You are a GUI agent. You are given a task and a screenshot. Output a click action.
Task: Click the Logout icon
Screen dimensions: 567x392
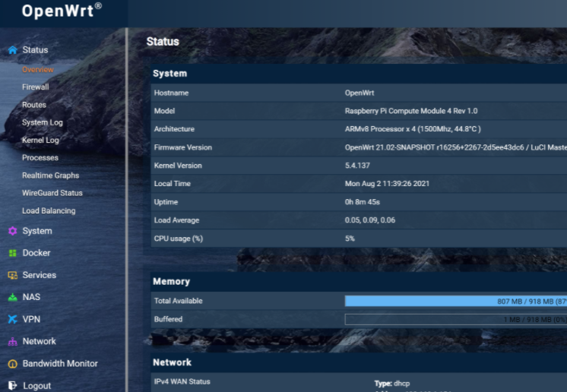pyautogui.click(x=12, y=386)
